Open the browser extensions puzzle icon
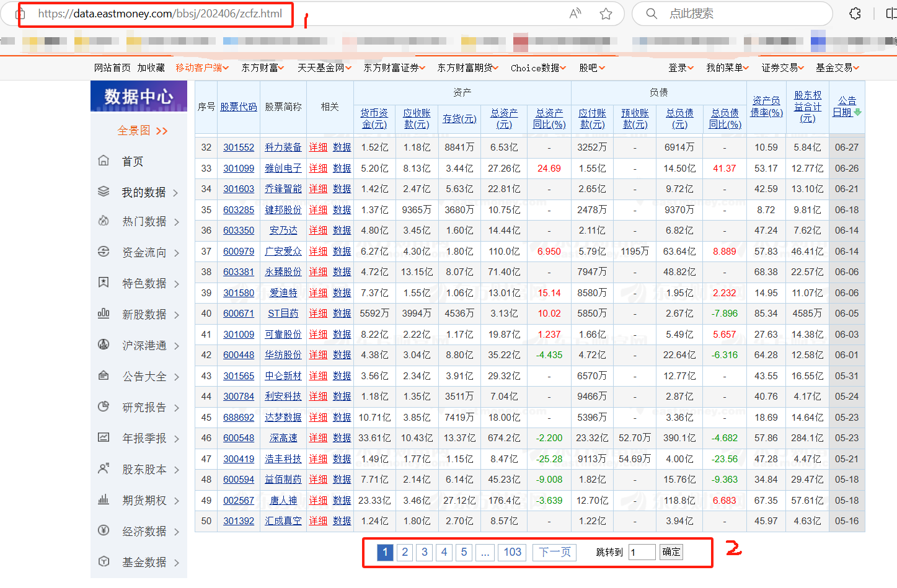This screenshot has width=897, height=588. (x=855, y=14)
